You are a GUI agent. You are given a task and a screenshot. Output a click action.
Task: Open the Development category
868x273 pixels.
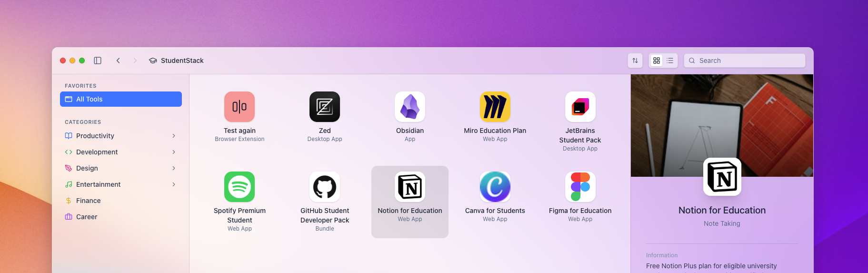click(121, 152)
